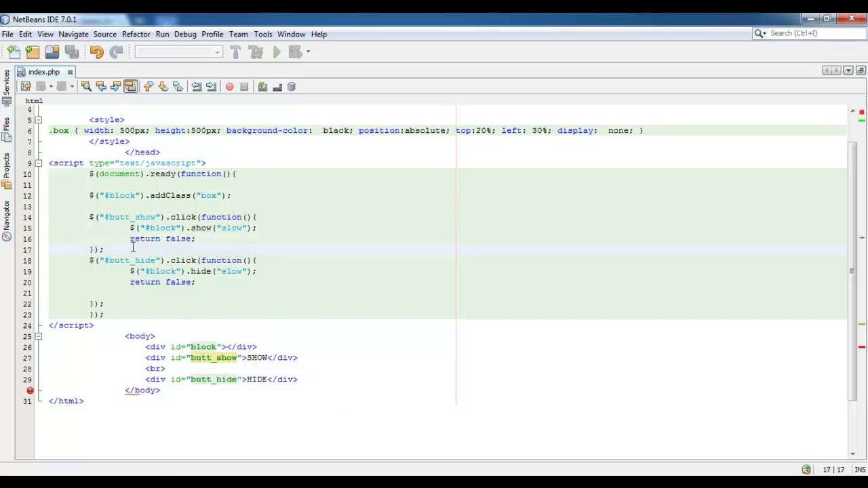Screen dimensions: 868x488
Task: Start macro recording with red circle
Action: pos(229,87)
